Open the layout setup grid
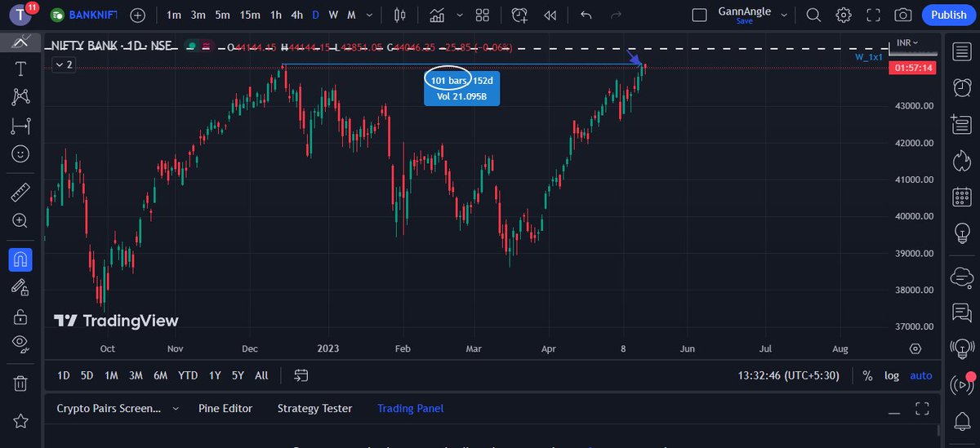 (x=483, y=15)
